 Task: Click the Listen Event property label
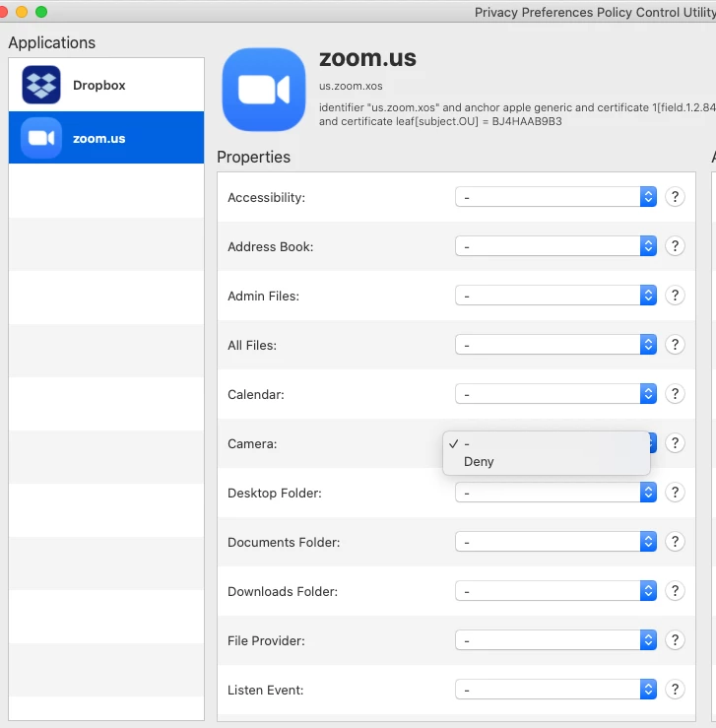point(266,690)
